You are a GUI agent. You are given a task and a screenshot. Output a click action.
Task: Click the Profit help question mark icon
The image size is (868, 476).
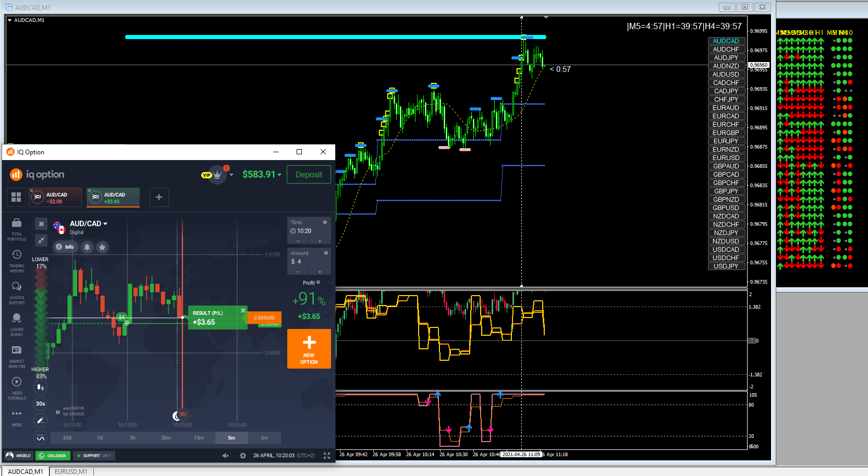click(x=319, y=283)
